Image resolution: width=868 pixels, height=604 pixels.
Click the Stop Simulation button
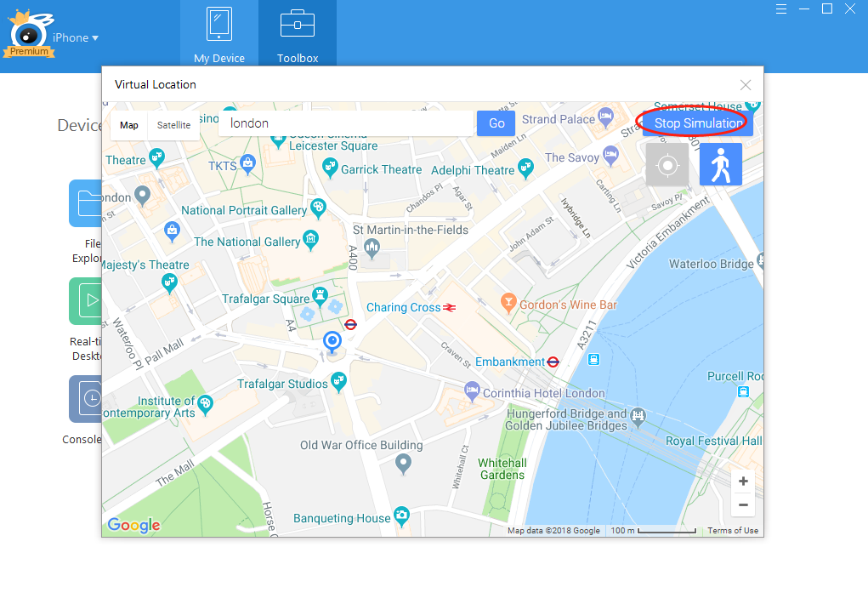(x=698, y=123)
